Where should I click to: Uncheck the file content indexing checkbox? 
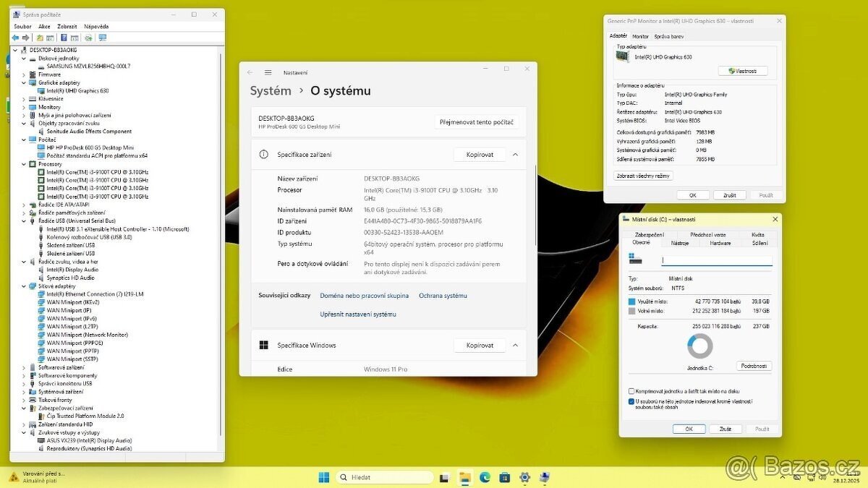click(x=631, y=400)
